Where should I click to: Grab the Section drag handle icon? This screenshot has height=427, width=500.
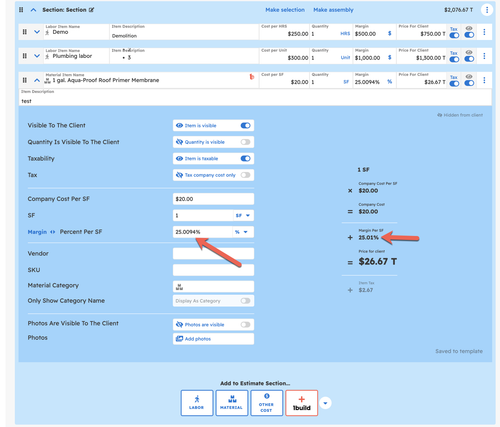pos(21,10)
